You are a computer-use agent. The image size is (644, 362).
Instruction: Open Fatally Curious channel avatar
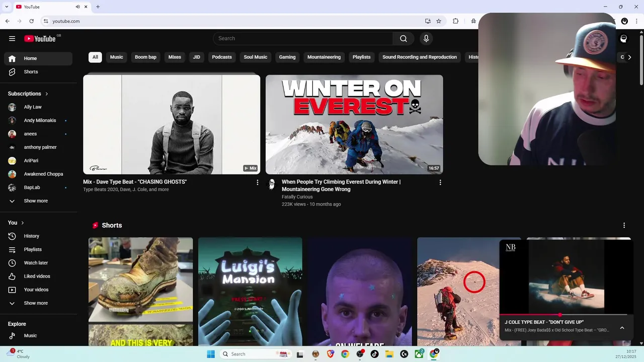(x=272, y=184)
